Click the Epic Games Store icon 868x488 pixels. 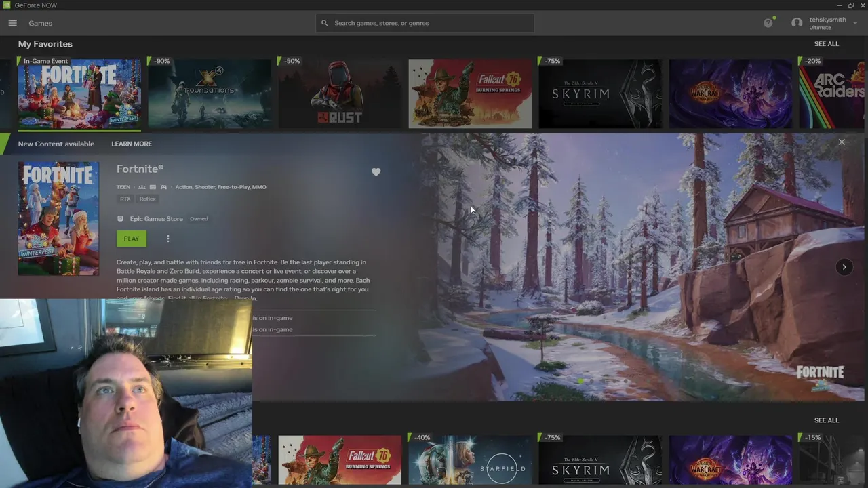121,219
